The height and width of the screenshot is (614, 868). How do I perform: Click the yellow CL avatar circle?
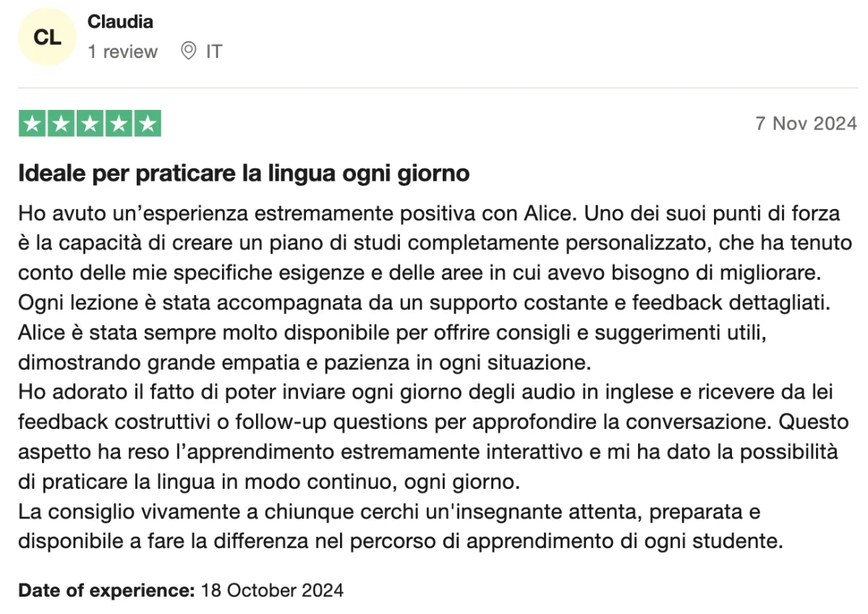(47, 38)
